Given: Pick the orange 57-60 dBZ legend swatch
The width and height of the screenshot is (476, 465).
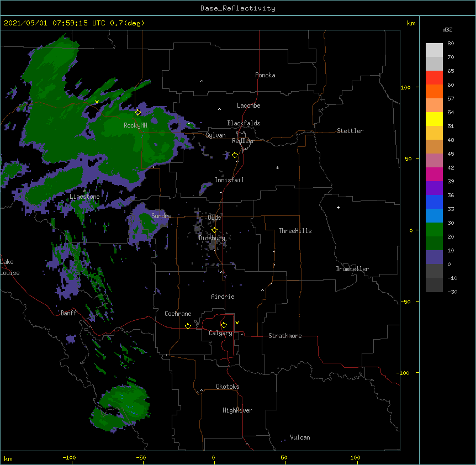Looking at the screenshot, I should click(x=434, y=91).
